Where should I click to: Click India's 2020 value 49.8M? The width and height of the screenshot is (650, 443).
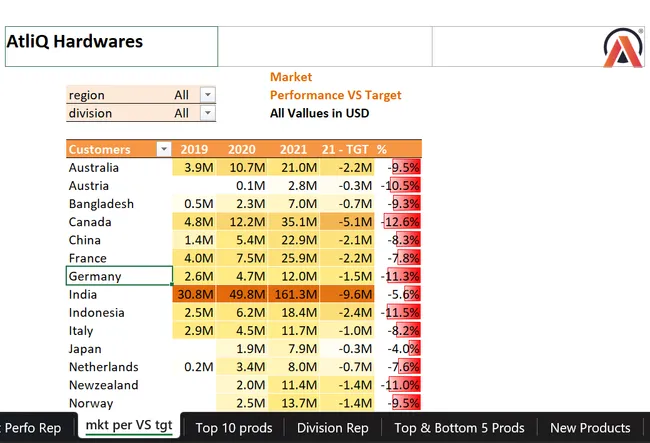(x=242, y=294)
